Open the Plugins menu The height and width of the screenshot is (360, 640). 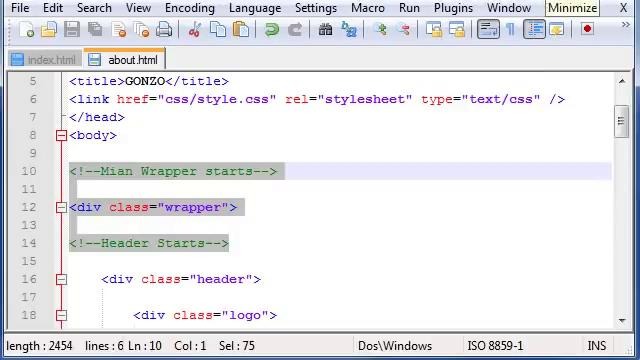[x=453, y=8]
